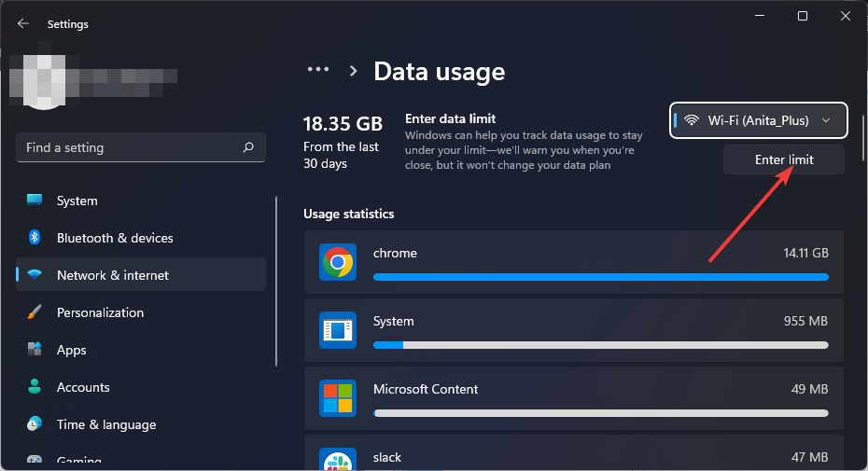868x471 pixels.
Task: Go back using the back arrow
Action: [23, 24]
